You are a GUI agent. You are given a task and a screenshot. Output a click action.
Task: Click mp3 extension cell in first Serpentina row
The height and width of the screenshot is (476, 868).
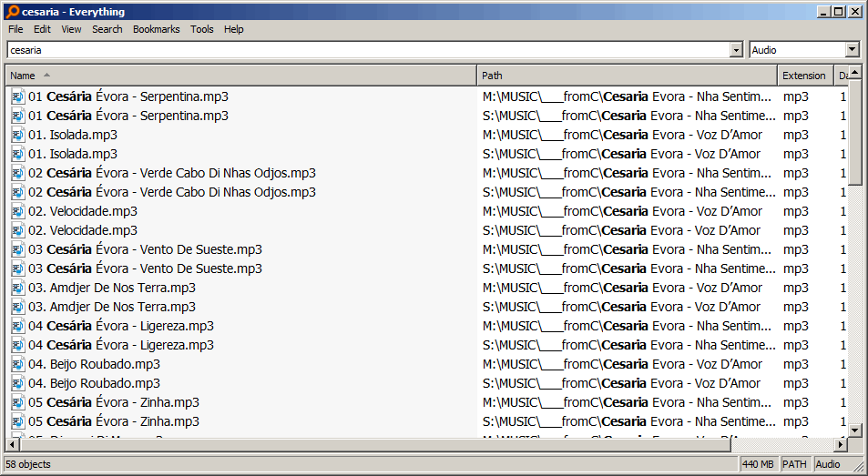(x=796, y=96)
